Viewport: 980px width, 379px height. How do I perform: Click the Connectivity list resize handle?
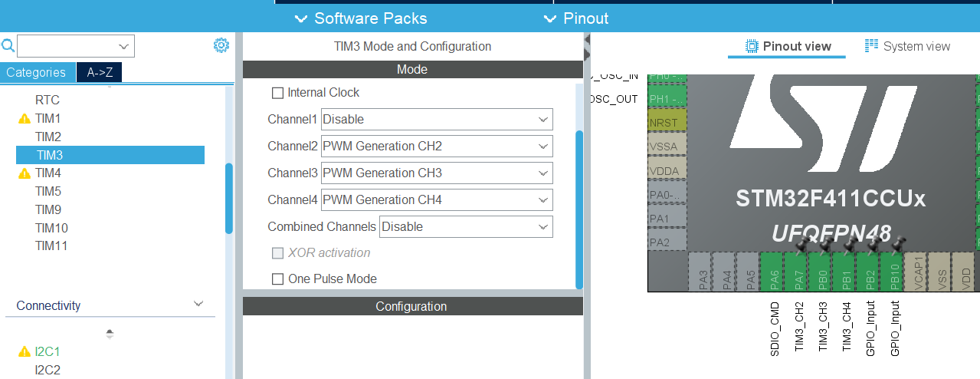[110, 334]
